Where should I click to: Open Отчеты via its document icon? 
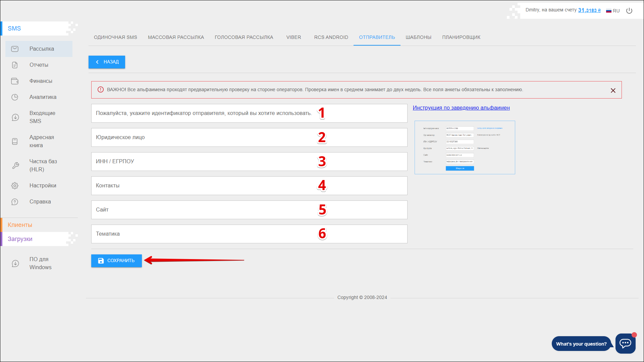pyautogui.click(x=15, y=65)
